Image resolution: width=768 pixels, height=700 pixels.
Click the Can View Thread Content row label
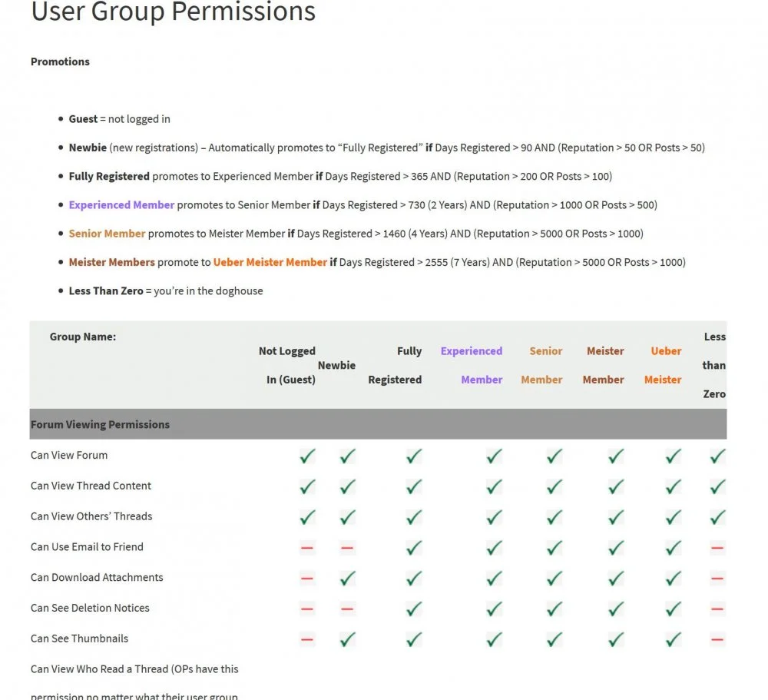coord(91,486)
